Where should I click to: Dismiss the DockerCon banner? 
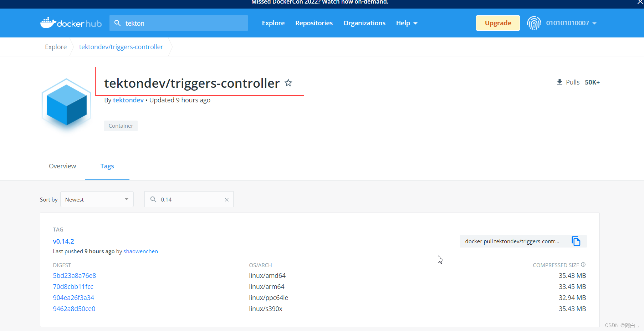(x=640, y=2)
